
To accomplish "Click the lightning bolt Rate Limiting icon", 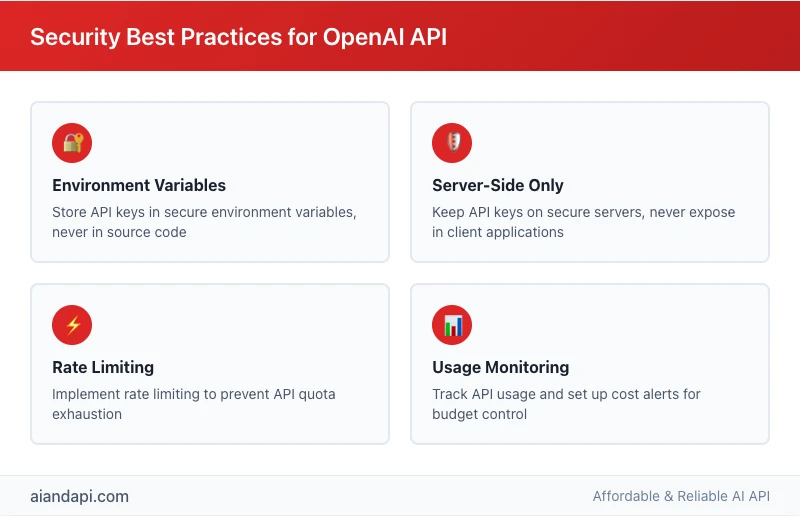I will click(72, 325).
